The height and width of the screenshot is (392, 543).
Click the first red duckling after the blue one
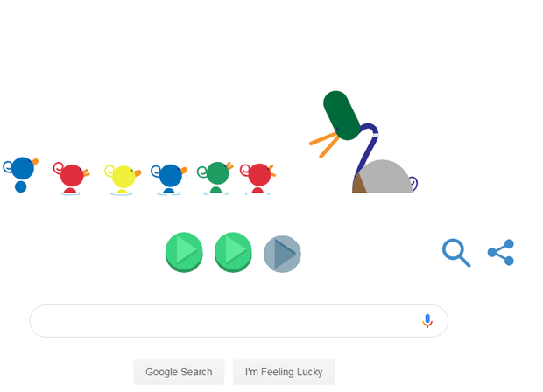pos(71,178)
